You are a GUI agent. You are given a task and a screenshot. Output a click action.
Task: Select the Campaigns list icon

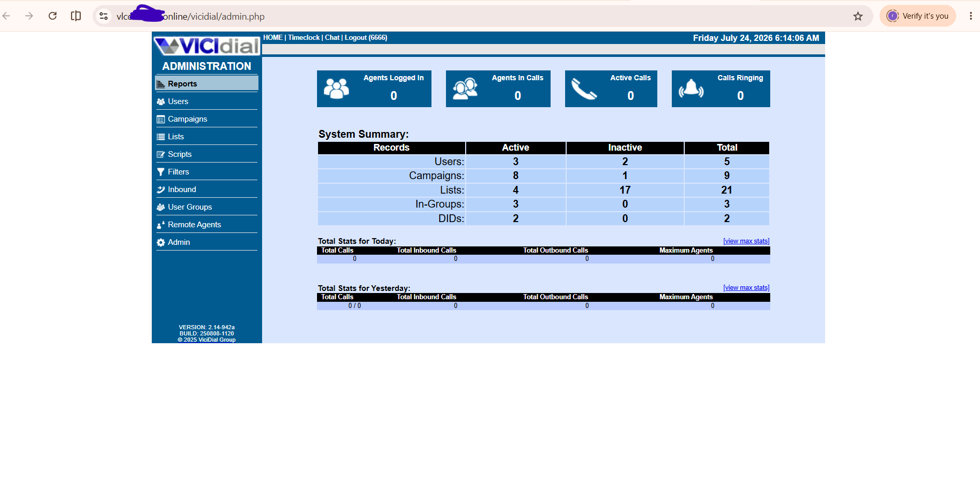click(x=161, y=119)
